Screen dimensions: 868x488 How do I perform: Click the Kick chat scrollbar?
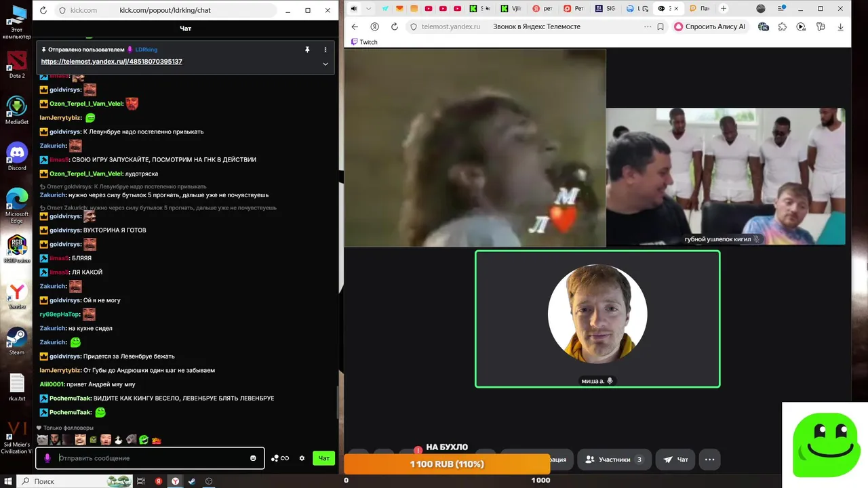(337, 403)
